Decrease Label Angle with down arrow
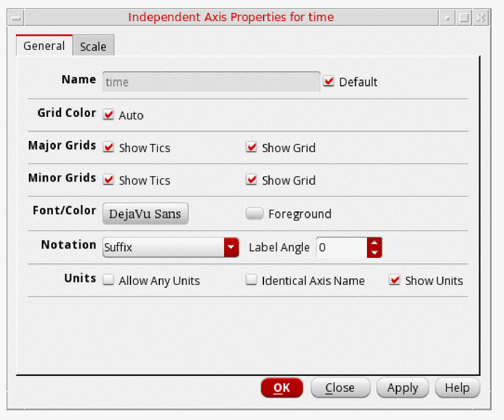Viewport: 504px width, 420px height. tap(375, 253)
